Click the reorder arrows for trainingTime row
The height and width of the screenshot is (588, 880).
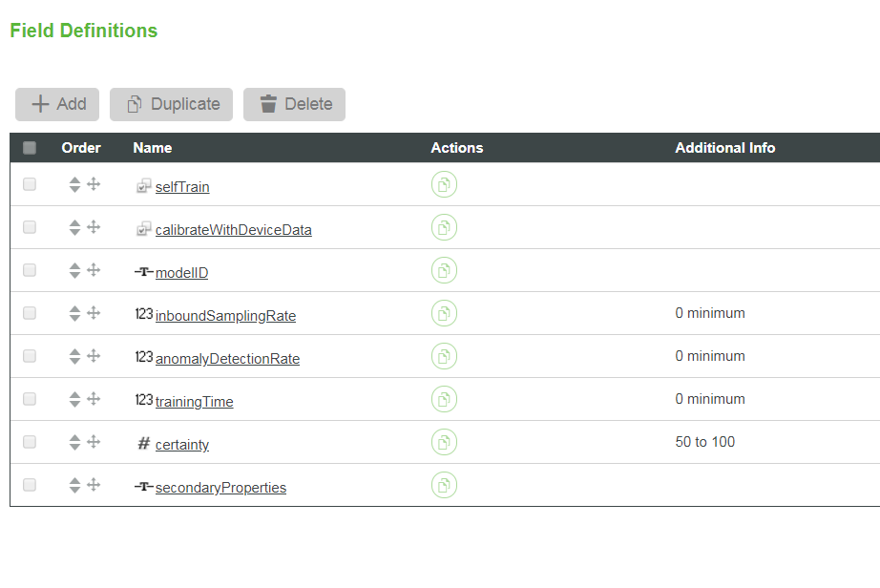tap(74, 400)
